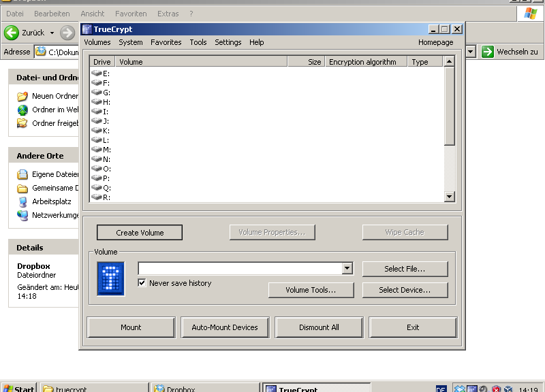Click the Type column header

pos(425,62)
